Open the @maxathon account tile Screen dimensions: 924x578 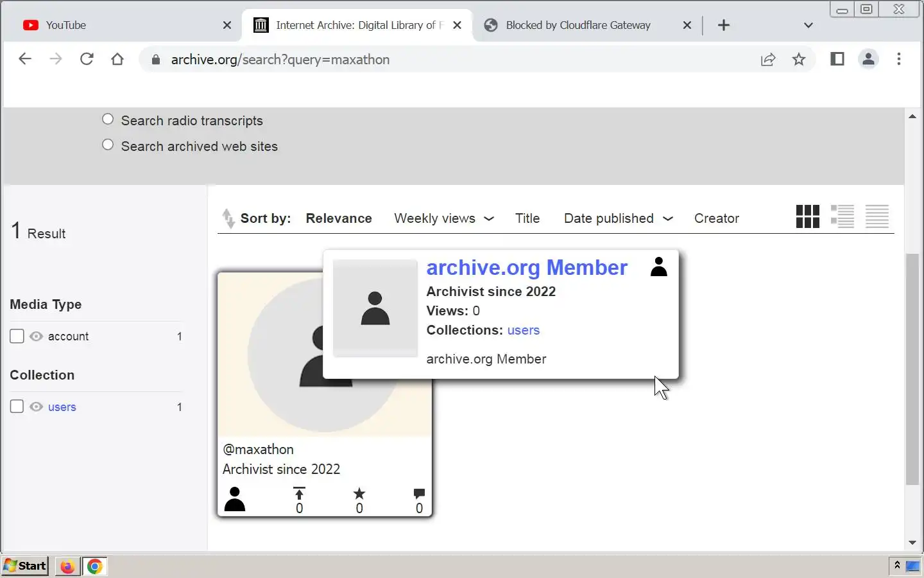(325, 394)
